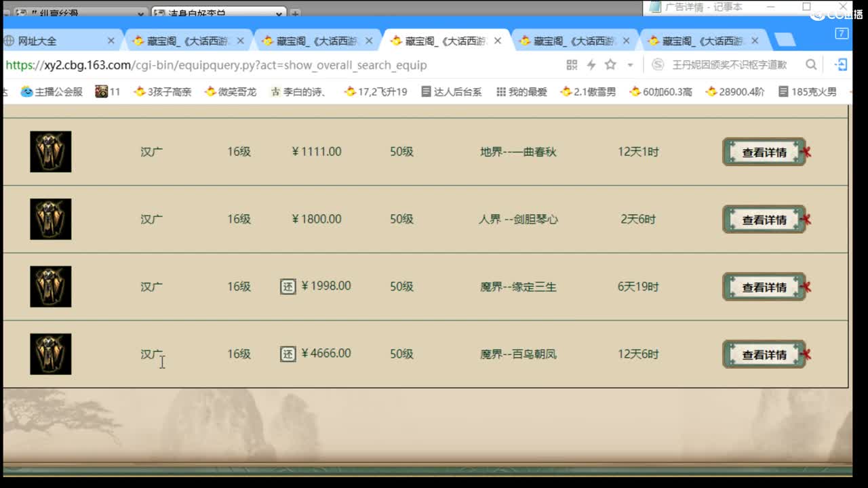868x488 pixels.
Task: Click server name 地界--一曲春秋
Action: tap(518, 152)
